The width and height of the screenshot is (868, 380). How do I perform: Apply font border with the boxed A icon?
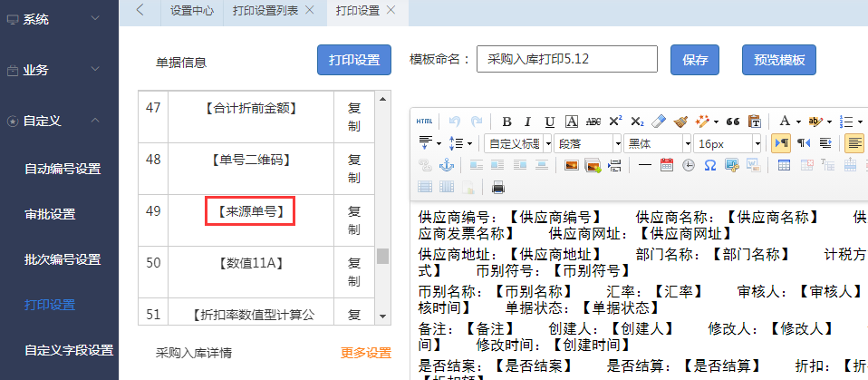tap(572, 122)
